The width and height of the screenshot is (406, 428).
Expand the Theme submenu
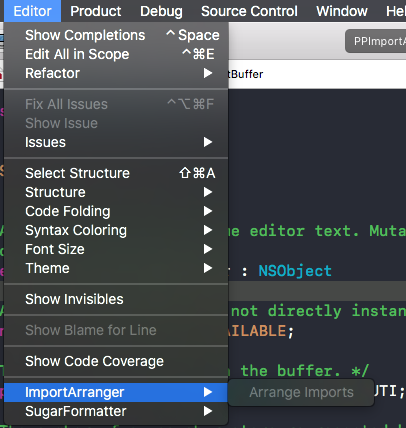point(116,268)
